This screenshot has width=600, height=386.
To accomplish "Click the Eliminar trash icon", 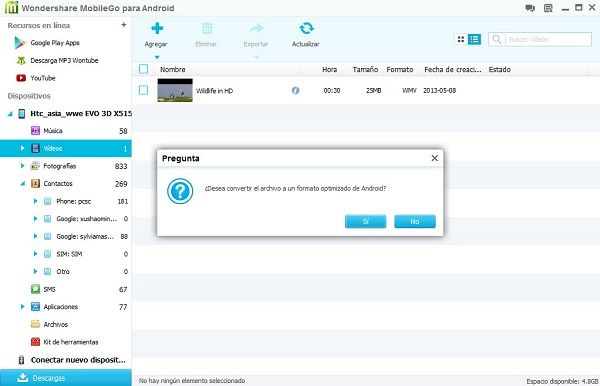I will click(x=207, y=28).
